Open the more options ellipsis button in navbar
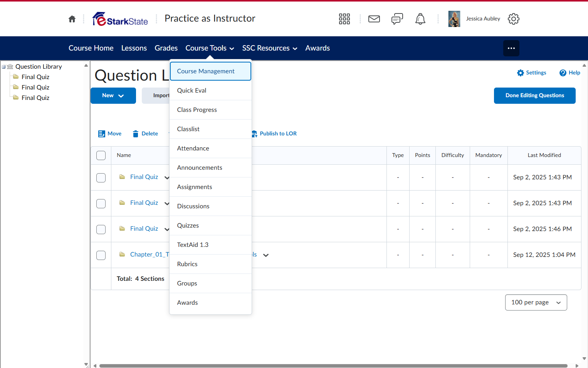Image resolution: width=588 pixels, height=368 pixels. (511, 48)
